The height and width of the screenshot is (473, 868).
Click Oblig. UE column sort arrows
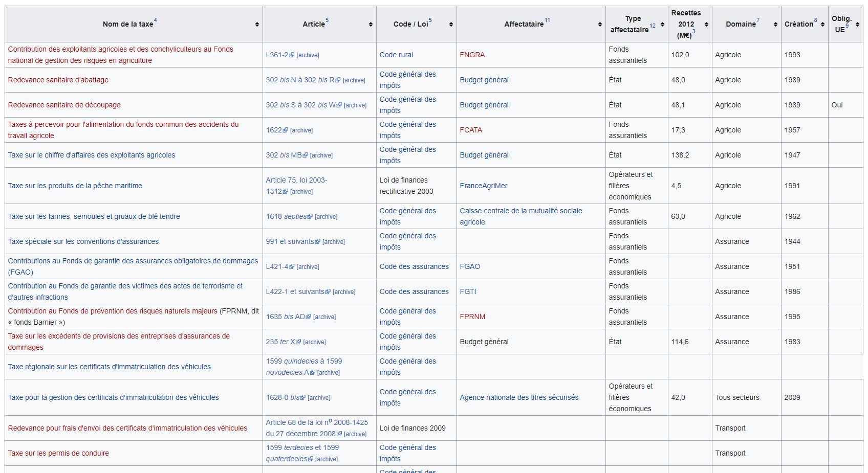pyautogui.click(x=857, y=25)
